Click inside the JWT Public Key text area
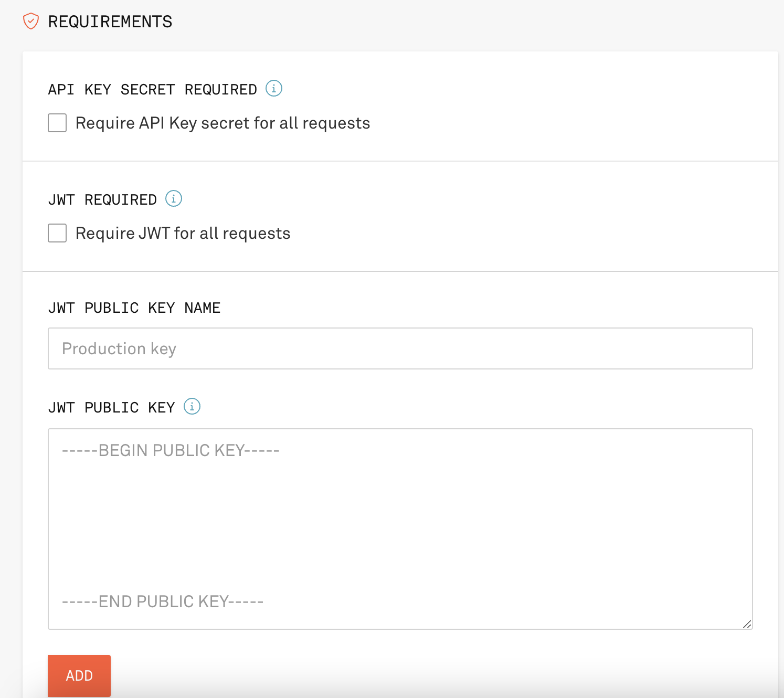Screen dimensions: 784x698 point(400,529)
